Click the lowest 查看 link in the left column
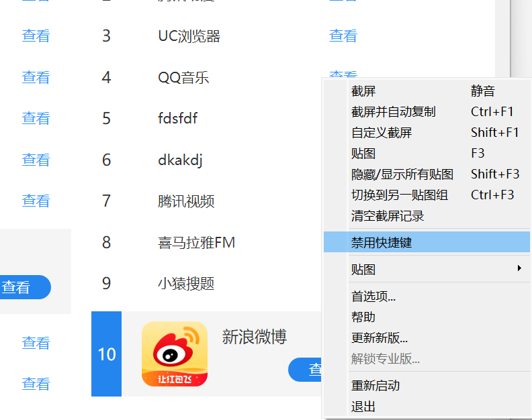The height and width of the screenshot is (420, 532). pos(36,384)
